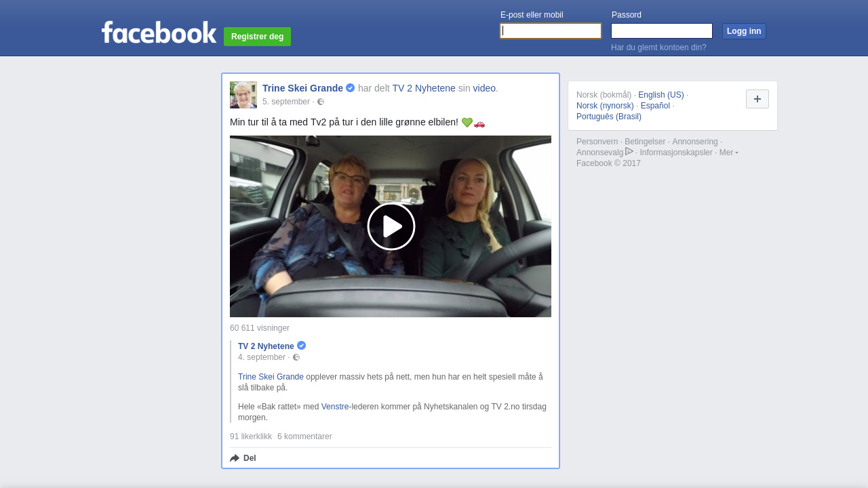Click 6 kommentarer count
Screen dimensions: 868x488
[x=304, y=436]
